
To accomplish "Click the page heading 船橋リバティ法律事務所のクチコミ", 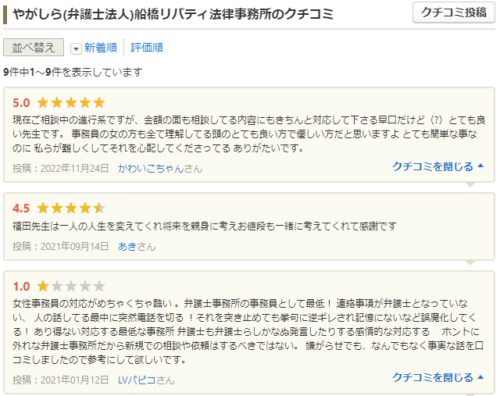I will pyautogui.click(x=233, y=14).
